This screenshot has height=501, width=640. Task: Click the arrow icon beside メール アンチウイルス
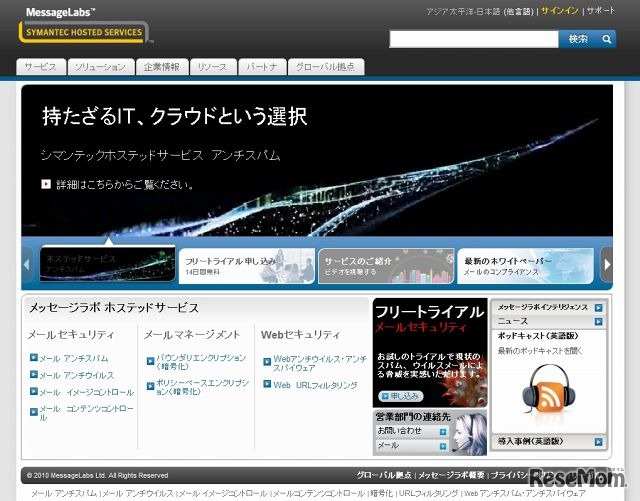(x=34, y=375)
